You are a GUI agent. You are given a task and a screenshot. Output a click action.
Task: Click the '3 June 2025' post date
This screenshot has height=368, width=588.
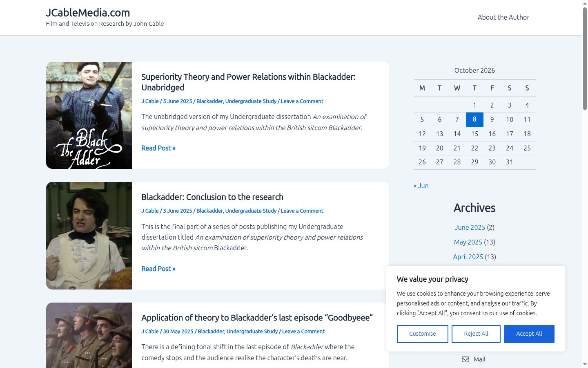(178, 211)
